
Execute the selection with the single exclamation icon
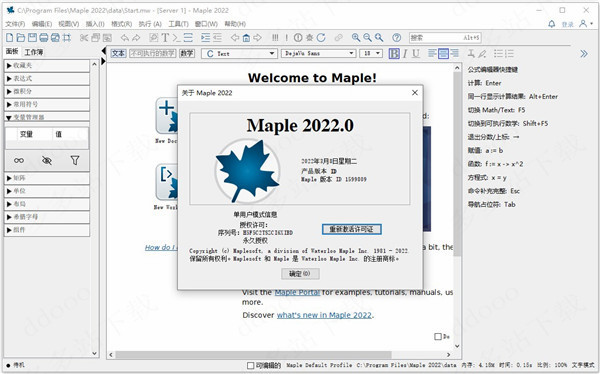pos(286,38)
